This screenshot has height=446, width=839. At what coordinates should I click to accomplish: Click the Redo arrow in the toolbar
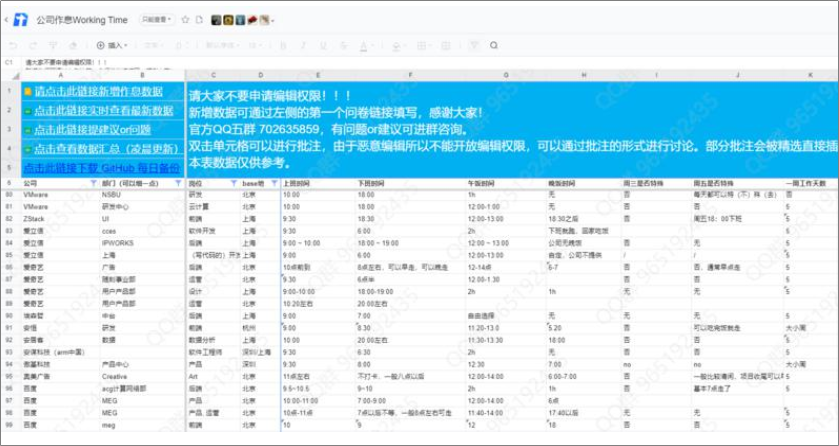pyautogui.click(x=33, y=45)
